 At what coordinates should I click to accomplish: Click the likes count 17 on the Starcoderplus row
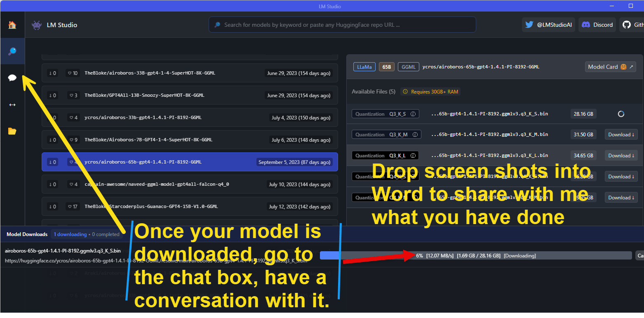pyautogui.click(x=73, y=207)
